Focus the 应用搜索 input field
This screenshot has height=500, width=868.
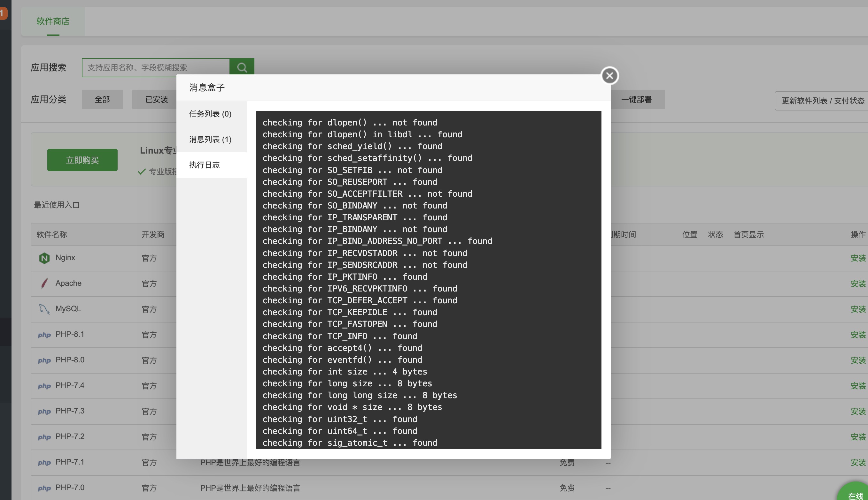click(x=155, y=67)
